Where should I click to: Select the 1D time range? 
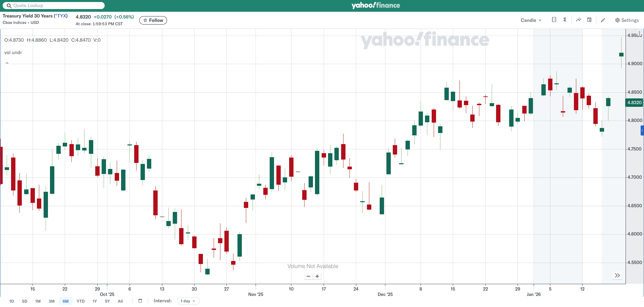pyautogui.click(x=12, y=301)
